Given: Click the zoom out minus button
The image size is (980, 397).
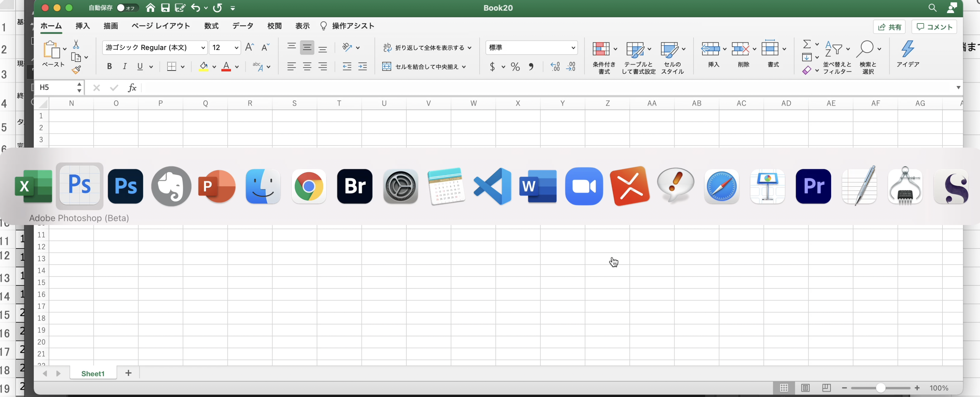Looking at the screenshot, I should coord(844,388).
